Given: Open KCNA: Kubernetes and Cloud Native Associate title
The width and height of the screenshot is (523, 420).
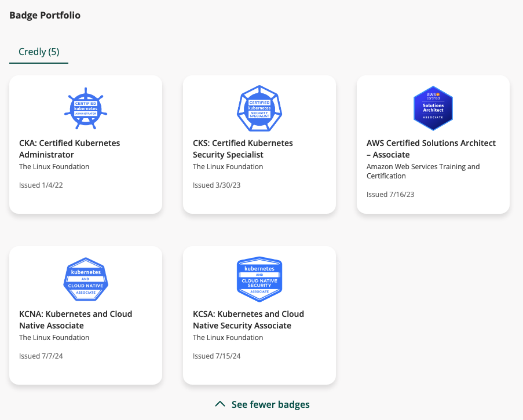Looking at the screenshot, I should 75,320.
